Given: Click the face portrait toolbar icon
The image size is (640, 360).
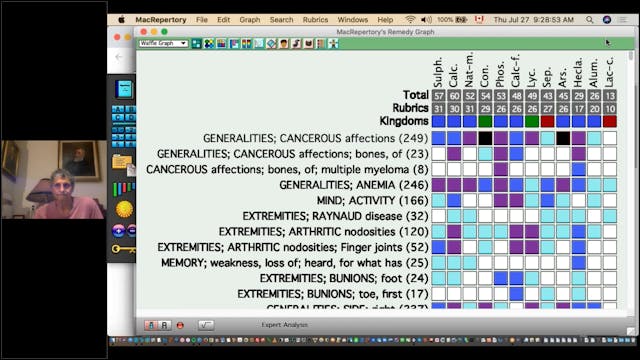Looking at the screenshot, I should [x=284, y=44].
